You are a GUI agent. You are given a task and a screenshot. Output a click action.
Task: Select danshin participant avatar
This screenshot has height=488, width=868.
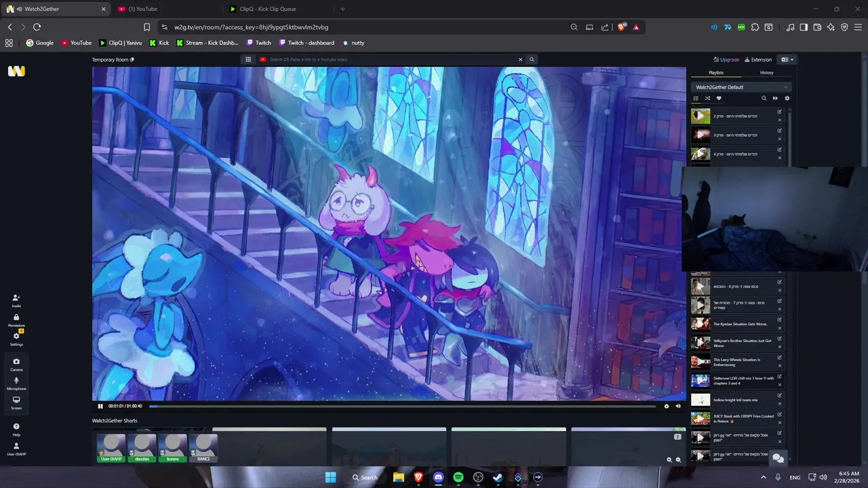pyautogui.click(x=142, y=448)
